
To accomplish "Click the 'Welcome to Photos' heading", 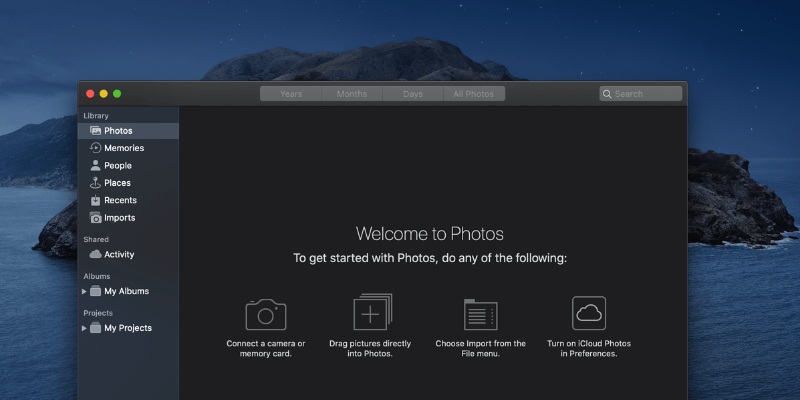I will click(x=430, y=234).
